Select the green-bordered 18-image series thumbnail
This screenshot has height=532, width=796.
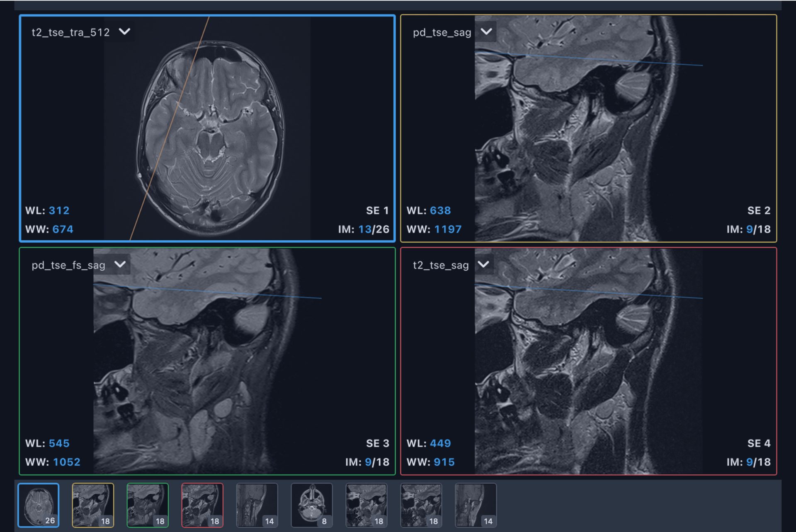click(148, 505)
